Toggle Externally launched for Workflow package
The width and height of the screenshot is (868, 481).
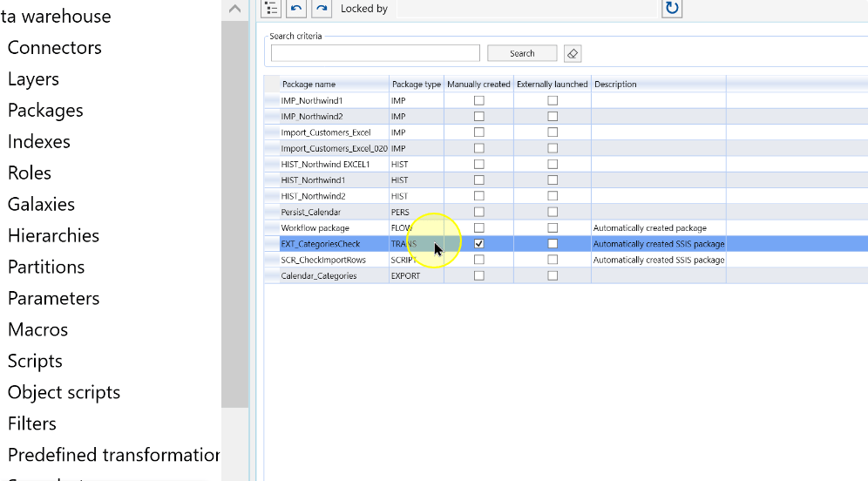coord(553,228)
